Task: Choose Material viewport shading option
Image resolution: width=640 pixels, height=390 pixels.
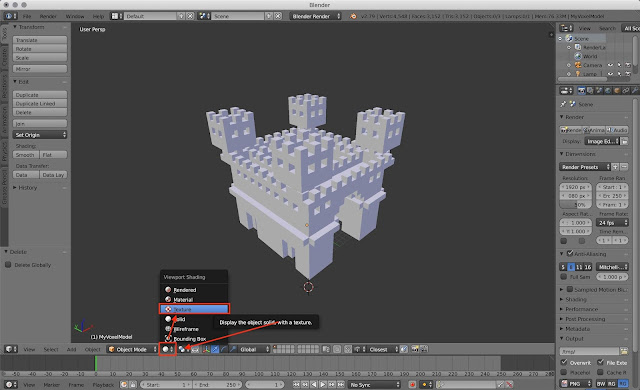Action: tap(193, 299)
